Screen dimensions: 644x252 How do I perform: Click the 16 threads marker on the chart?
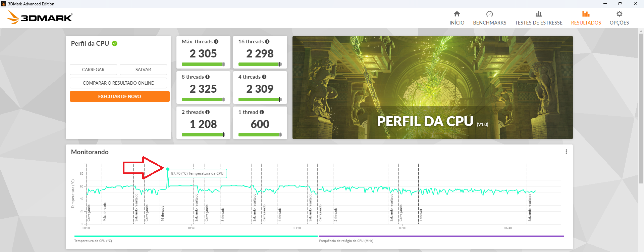[162, 213]
